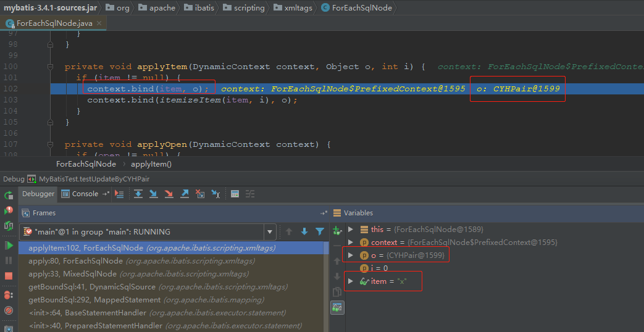Image resolution: width=644 pixels, height=332 pixels.
Task: Click Show Execution Point icon
Action: pyautogui.click(x=119, y=194)
